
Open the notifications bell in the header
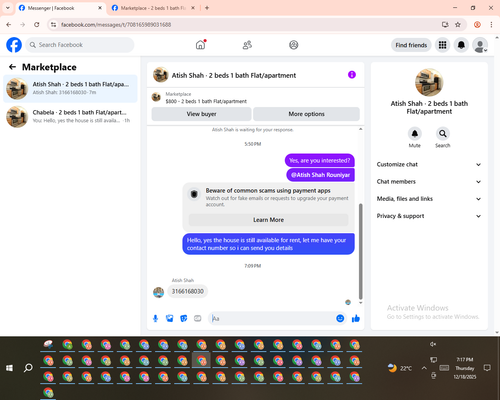point(461,45)
